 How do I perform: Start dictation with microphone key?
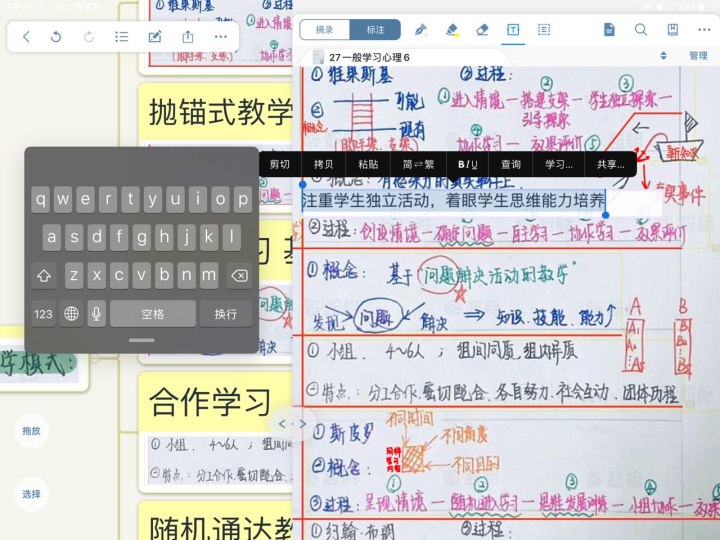(96, 314)
